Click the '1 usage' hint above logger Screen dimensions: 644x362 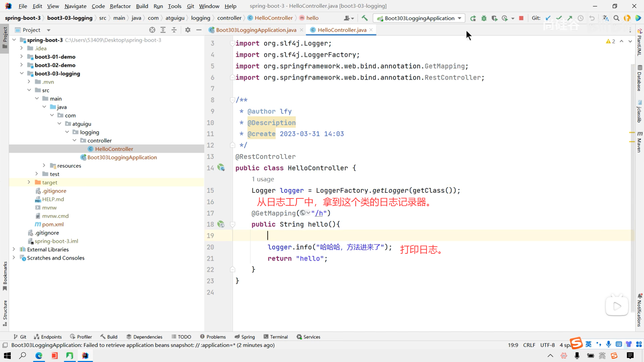click(263, 179)
